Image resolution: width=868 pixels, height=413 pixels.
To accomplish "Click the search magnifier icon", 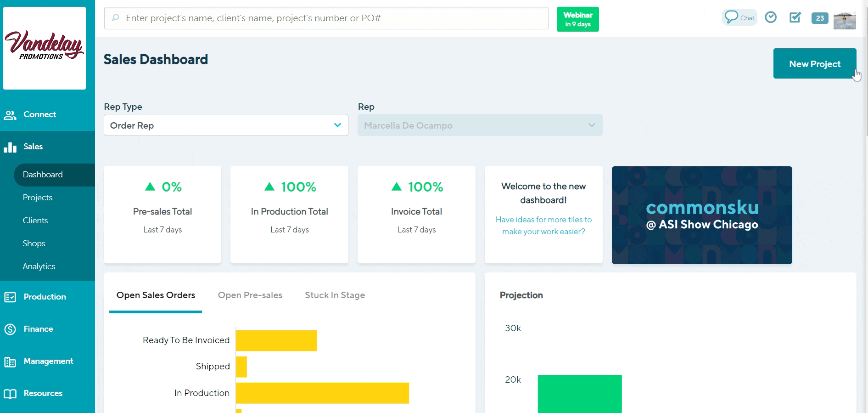I will [116, 18].
